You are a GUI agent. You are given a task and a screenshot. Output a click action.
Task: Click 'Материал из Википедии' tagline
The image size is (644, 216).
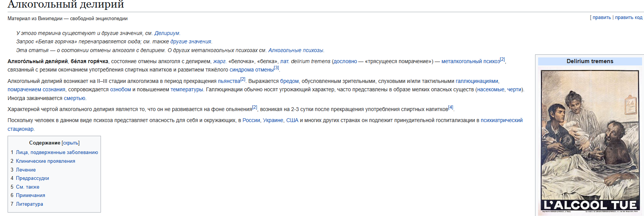coord(68,19)
